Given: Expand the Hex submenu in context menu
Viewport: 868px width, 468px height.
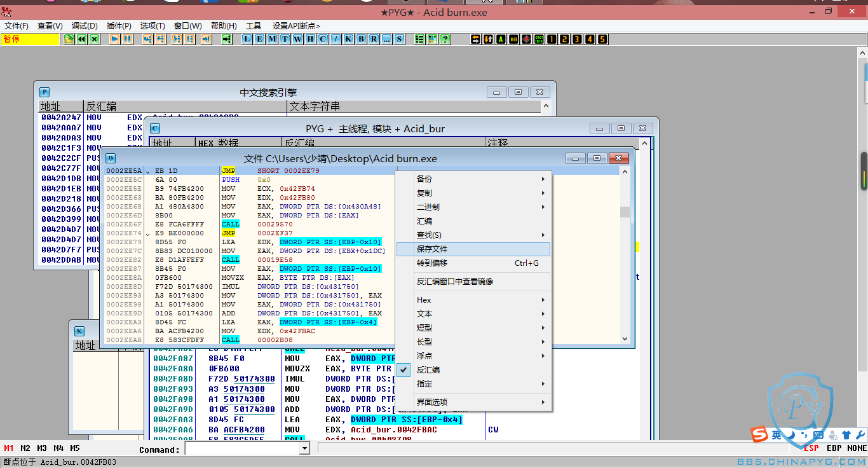Looking at the screenshot, I should [x=473, y=300].
